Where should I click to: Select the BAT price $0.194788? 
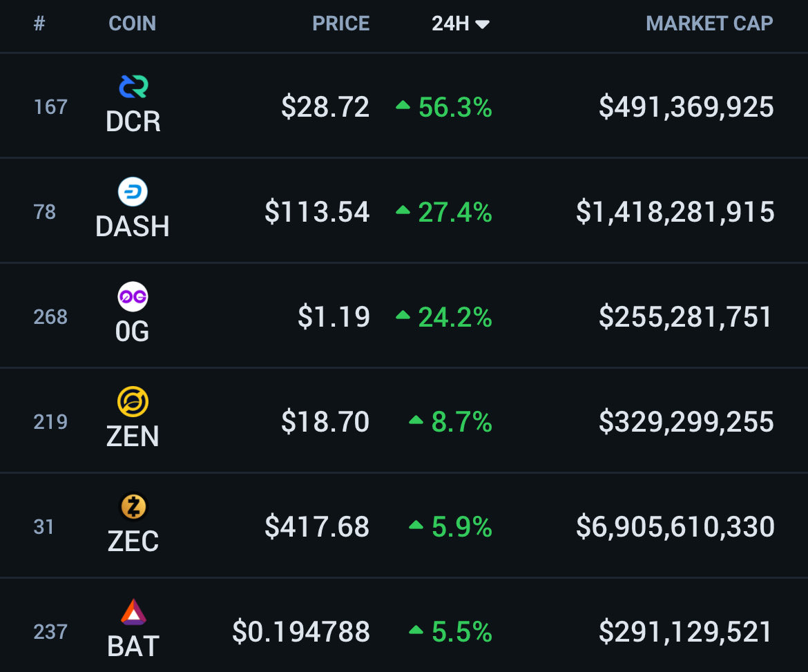click(x=301, y=632)
